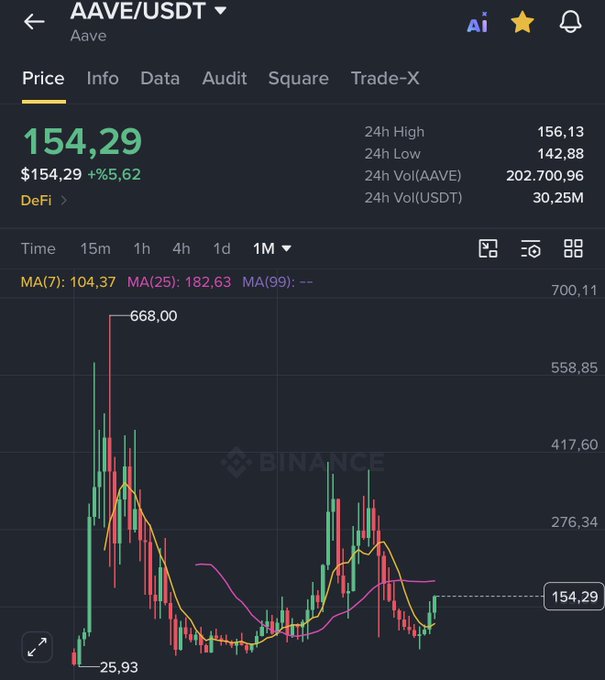Click the 24h Low value 142,88
This screenshot has width=605, height=680.
(x=560, y=154)
